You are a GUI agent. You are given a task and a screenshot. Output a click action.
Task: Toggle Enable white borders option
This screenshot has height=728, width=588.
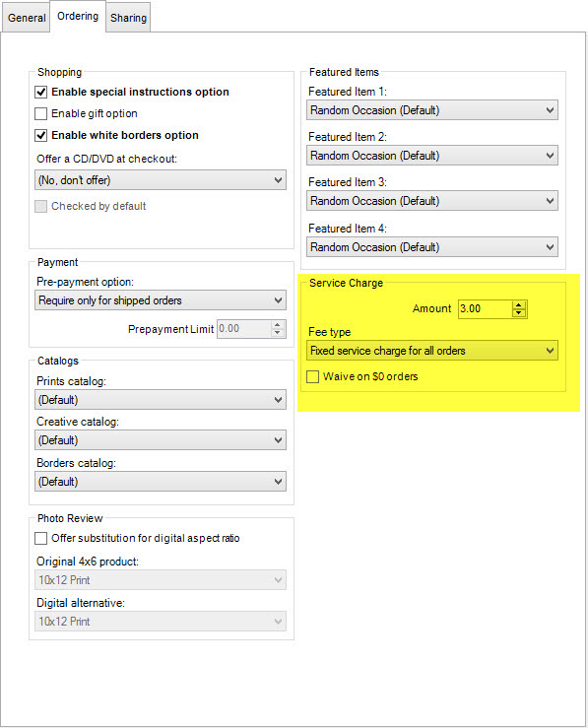pyautogui.click(x=40, y=135)
